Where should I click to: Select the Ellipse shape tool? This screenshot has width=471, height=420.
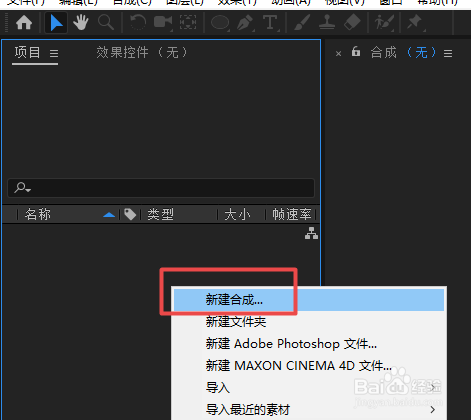pos(220,23)
